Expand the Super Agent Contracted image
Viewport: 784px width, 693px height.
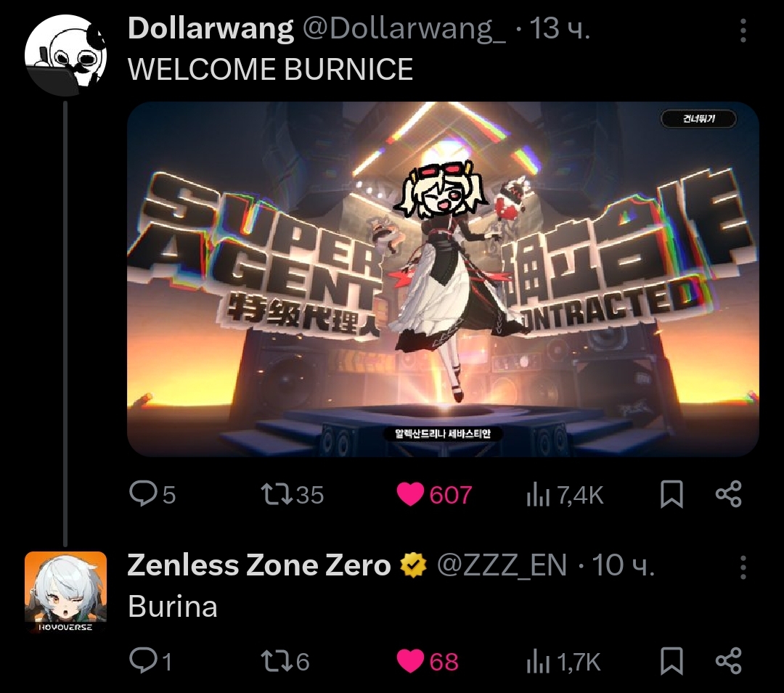click(443, 279)
